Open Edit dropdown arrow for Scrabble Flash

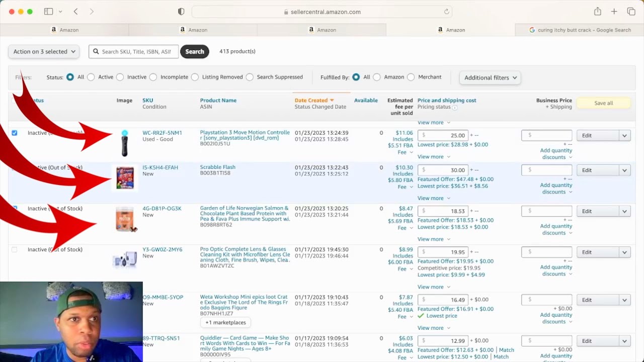624,170
